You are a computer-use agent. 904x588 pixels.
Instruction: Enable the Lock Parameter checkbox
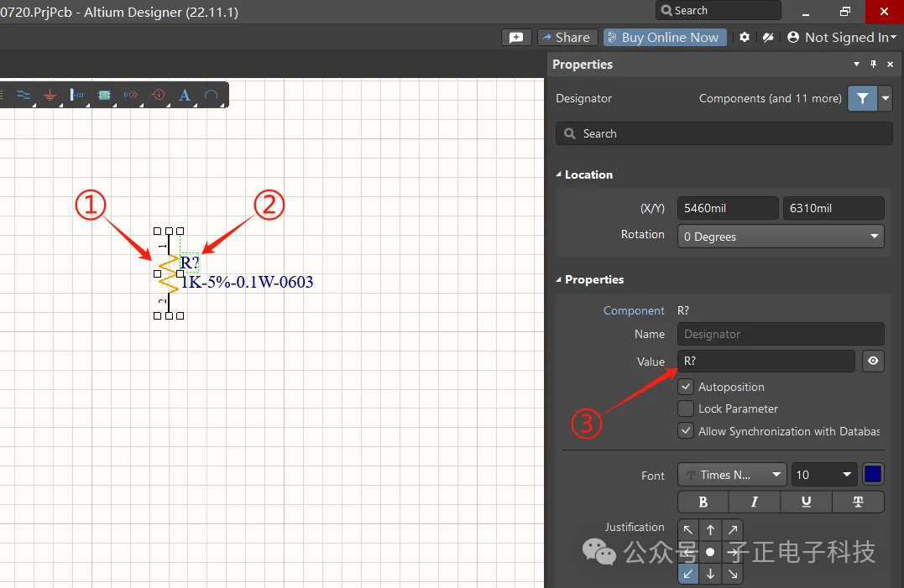(x=686, y=408)
